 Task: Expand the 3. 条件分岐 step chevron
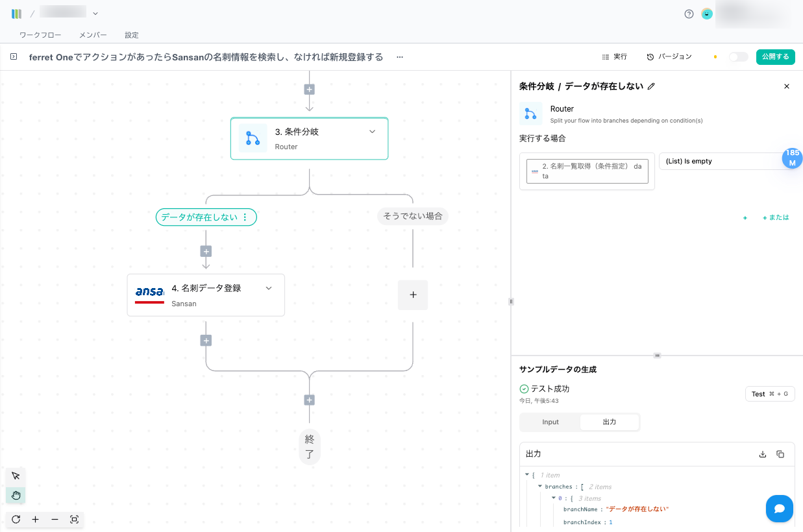pyautogui.click(x=372, y=132)
